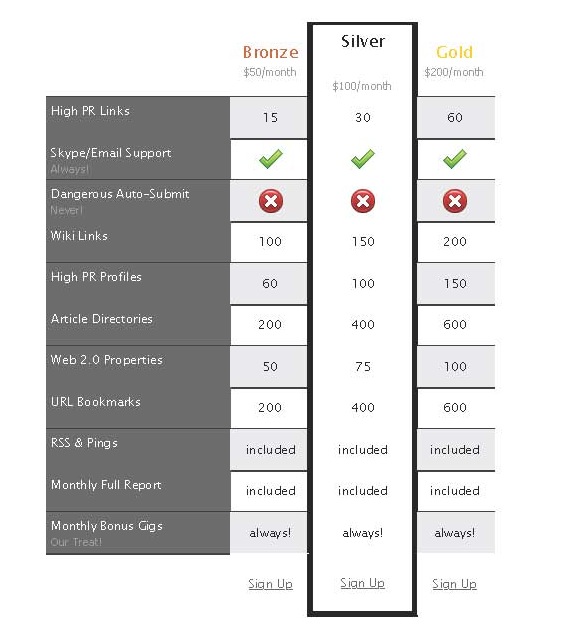Click the High PR Links row label
Viewport: 588px width, 640px height.
coord(90,111)
